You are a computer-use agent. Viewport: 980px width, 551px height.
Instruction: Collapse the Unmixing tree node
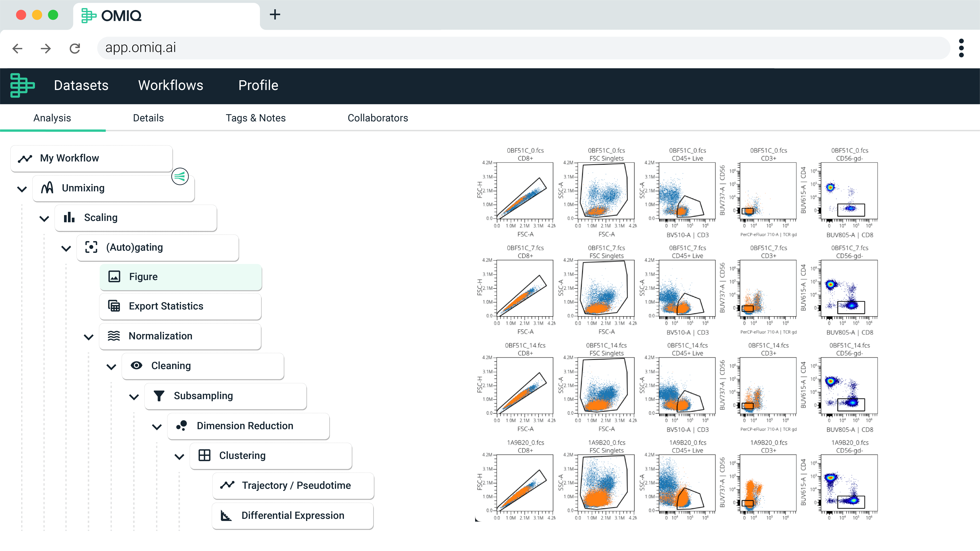click(22, 189)
